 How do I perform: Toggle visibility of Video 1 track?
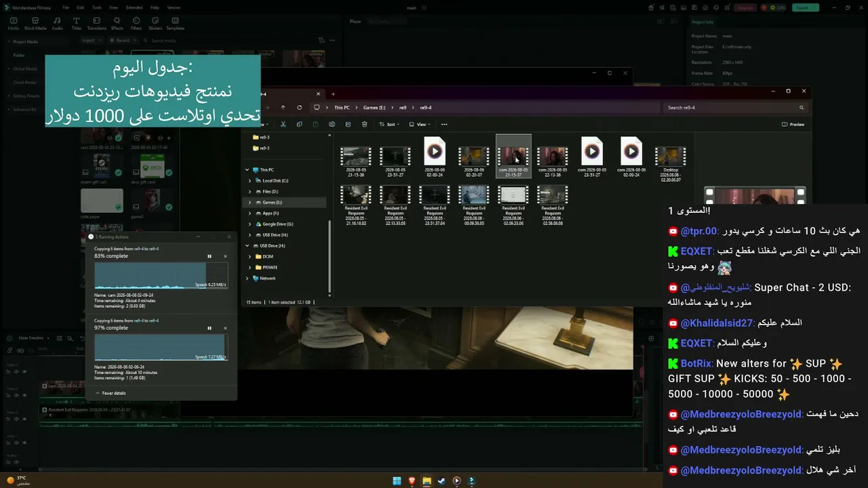(24, 443)
